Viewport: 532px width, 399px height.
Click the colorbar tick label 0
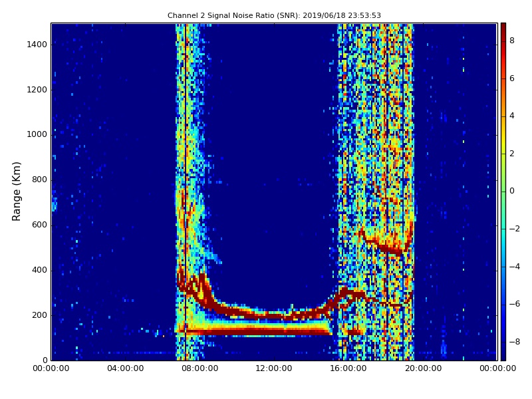512,191
